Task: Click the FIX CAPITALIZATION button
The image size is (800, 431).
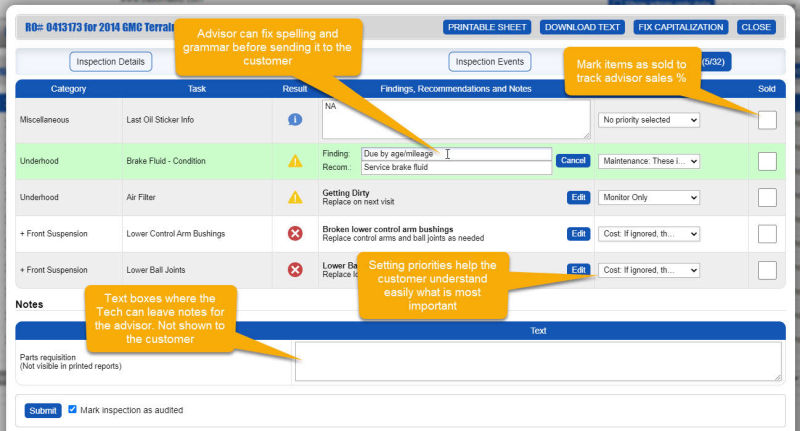Action: coord(681,27)
